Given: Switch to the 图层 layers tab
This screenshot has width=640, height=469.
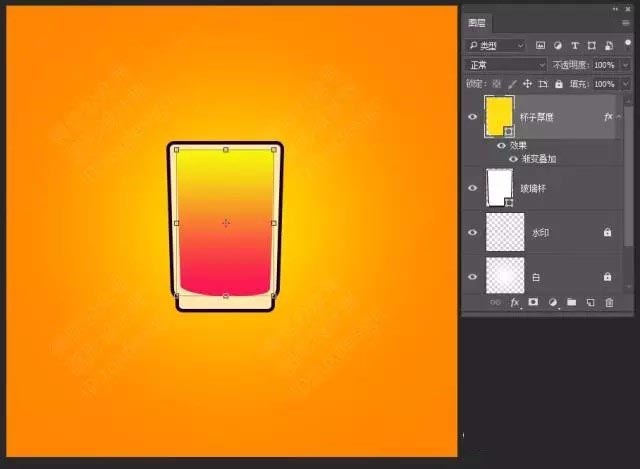Looking at the screenshot, I should 477,23.
